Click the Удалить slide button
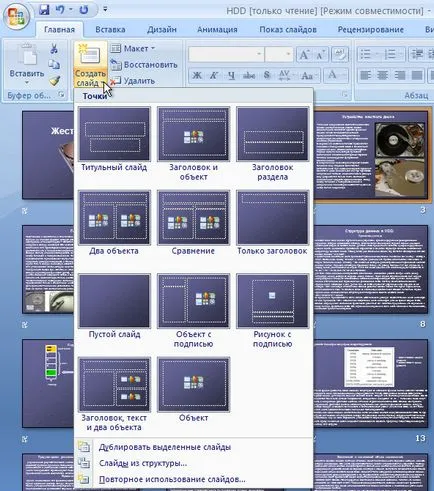This screenshot has height=491, width=434. (133, 81)
